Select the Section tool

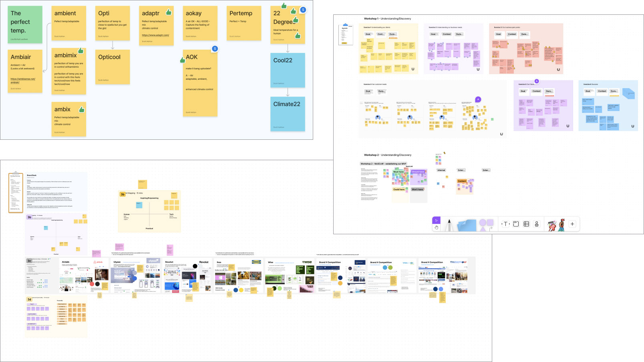[x=516, y=224]
